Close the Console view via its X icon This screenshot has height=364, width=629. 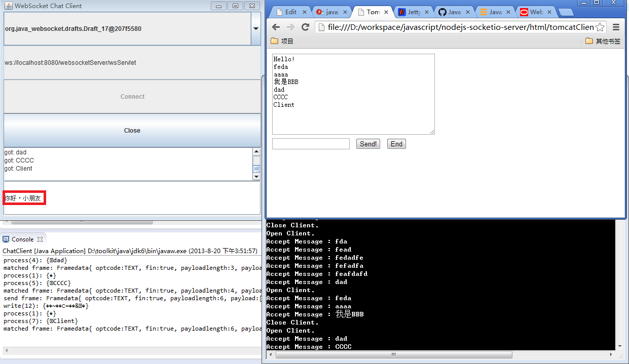coord(40,239)
